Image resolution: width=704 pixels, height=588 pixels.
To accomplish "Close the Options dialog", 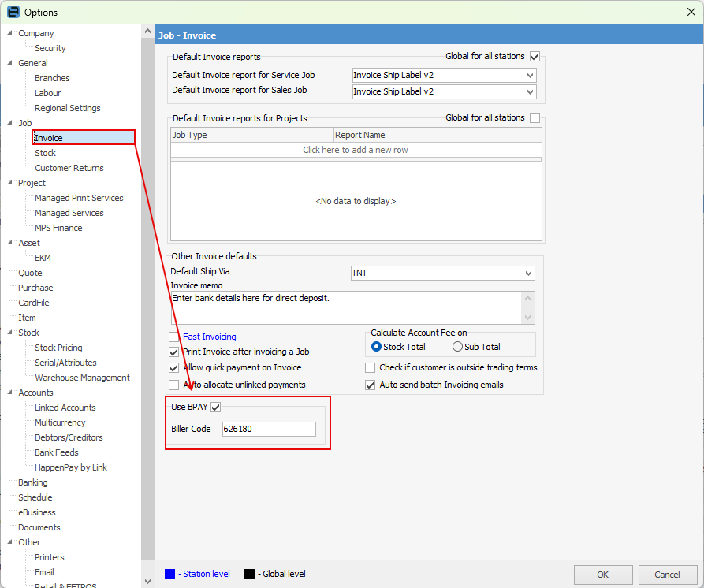I will click(x=691, y=12).
